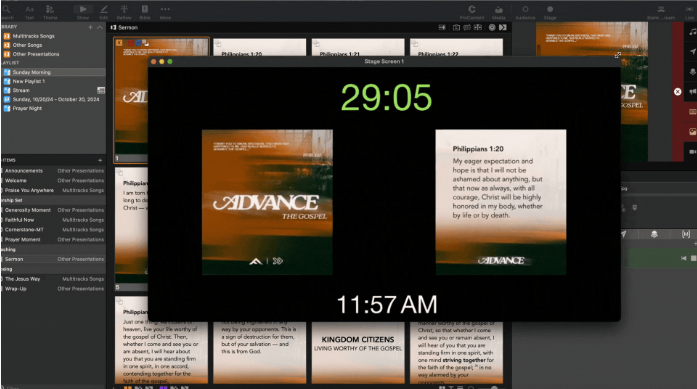Open the Media bin
697x389 pixels.
pos(499,12)
